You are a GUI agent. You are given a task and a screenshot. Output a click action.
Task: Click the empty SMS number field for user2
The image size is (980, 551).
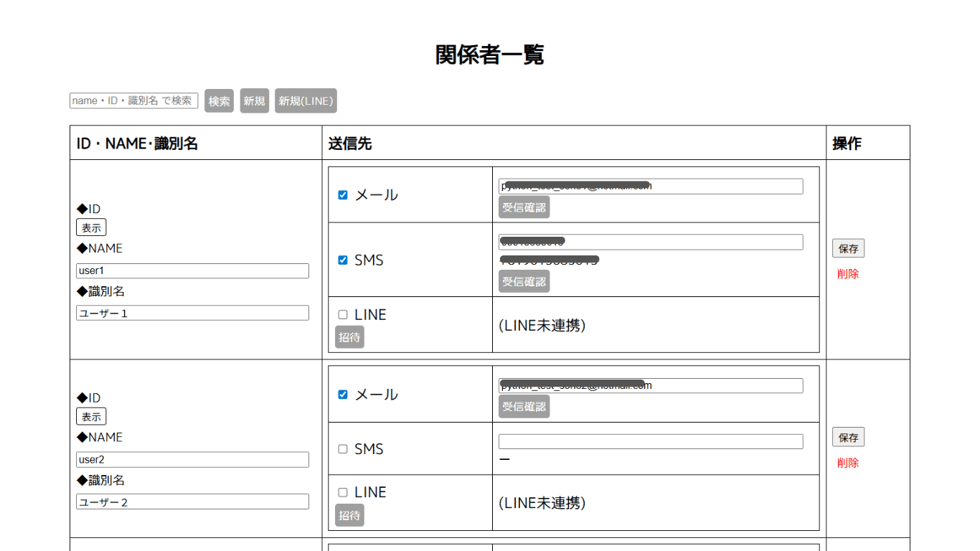[650, 442]
